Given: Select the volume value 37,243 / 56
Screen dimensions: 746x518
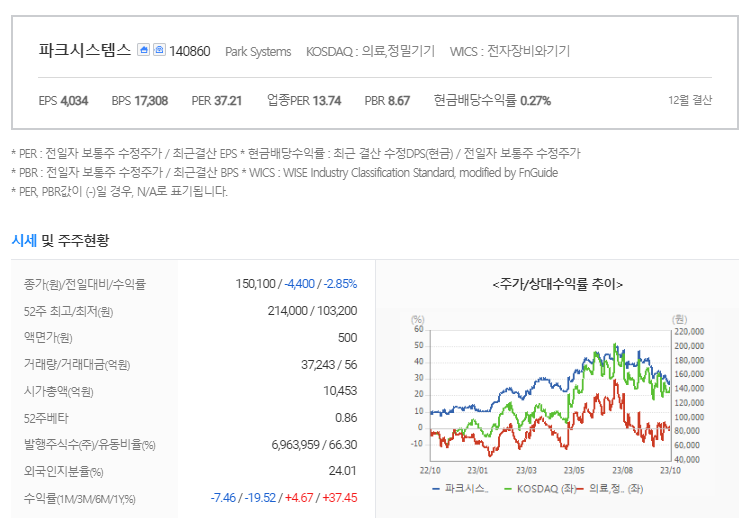Looking at the screenshot, I should pyautogui.click(x=329, y=365).
